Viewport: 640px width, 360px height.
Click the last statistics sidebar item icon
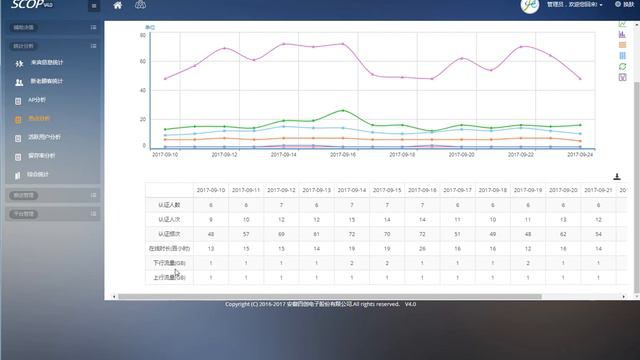[18, 176]
